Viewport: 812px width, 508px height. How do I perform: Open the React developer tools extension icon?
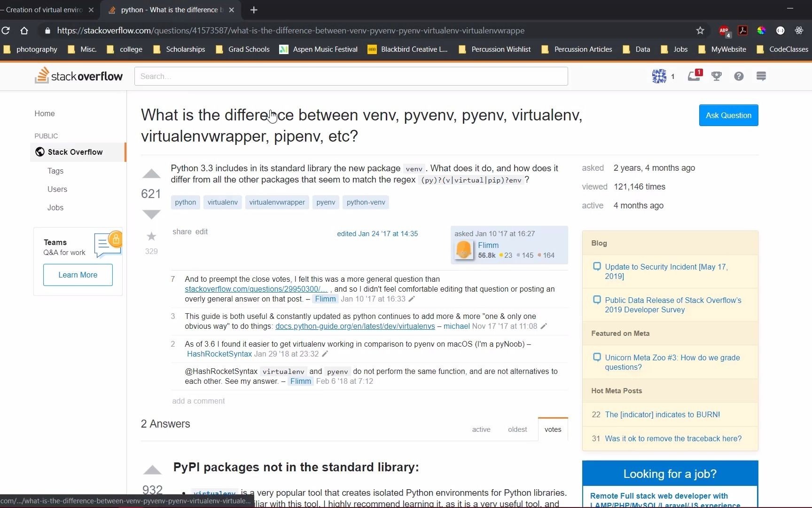799,31
